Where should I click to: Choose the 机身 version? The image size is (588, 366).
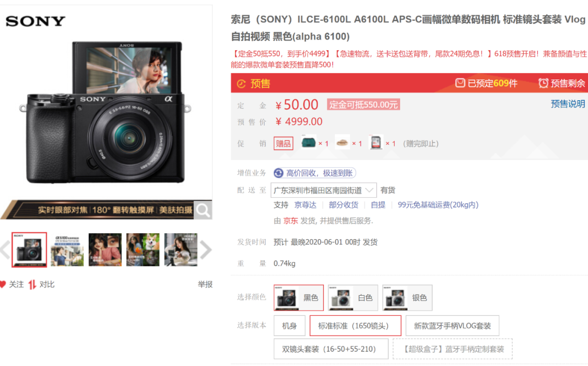pos(289,326)
